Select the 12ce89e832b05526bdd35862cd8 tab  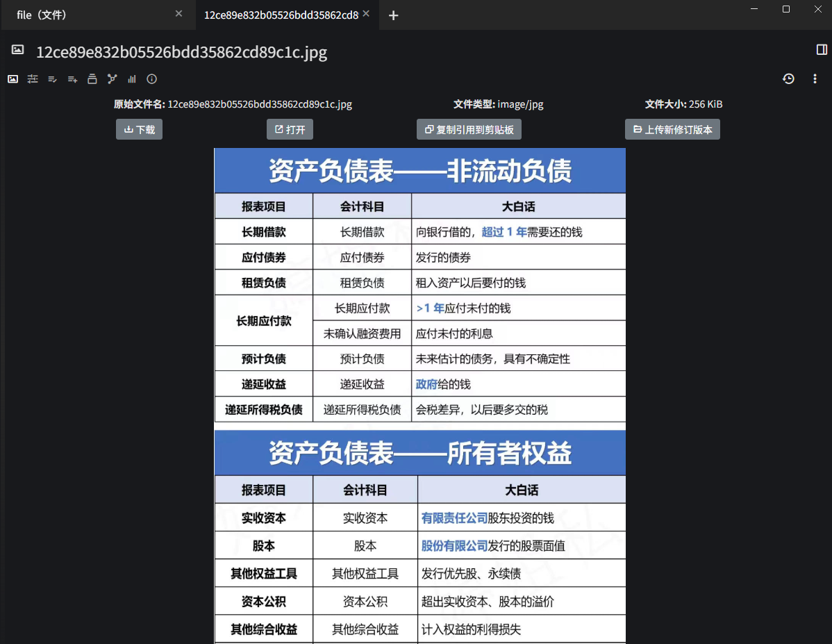pyautogui.click(x=281, y=15)
